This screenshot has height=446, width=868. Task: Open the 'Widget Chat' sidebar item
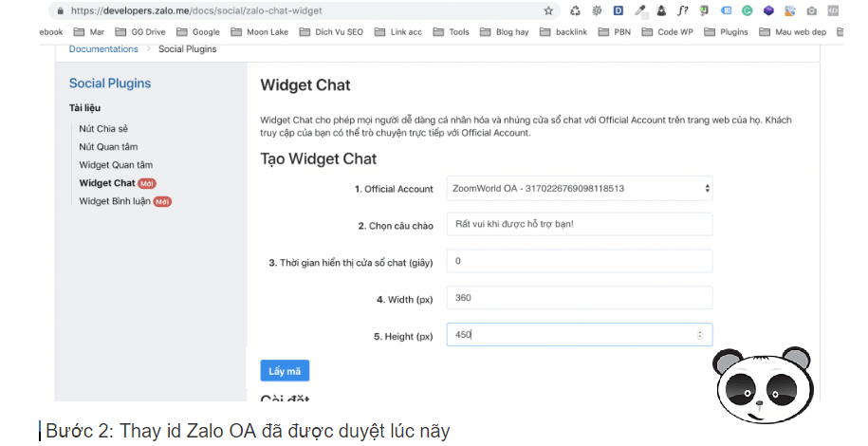(x=107, y=183)
